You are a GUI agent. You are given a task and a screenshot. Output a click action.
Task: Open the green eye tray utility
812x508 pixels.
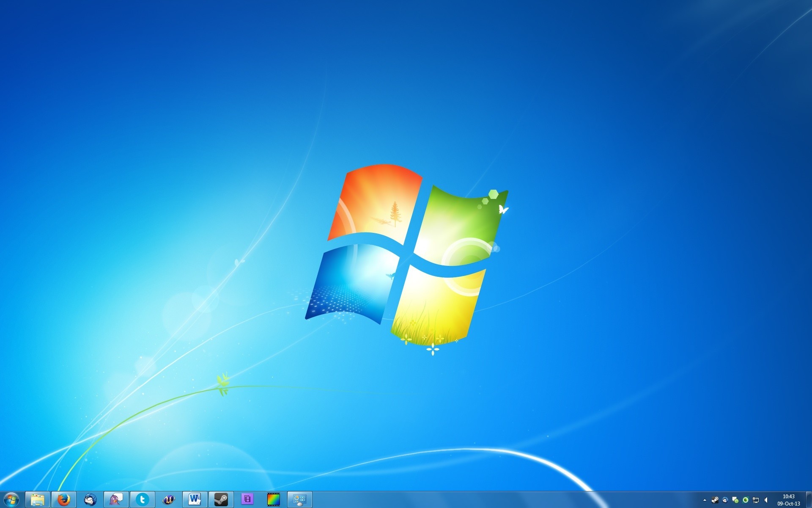tap(746, 500)
